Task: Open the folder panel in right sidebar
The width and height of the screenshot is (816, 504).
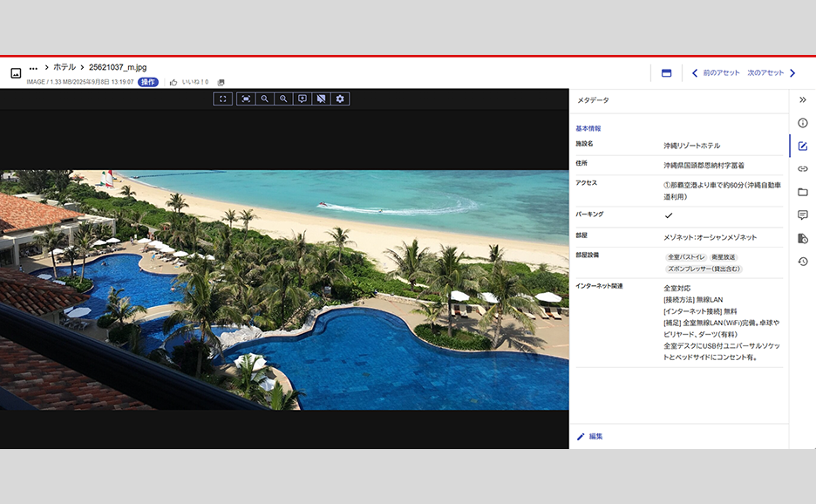Action: [803, 192]
